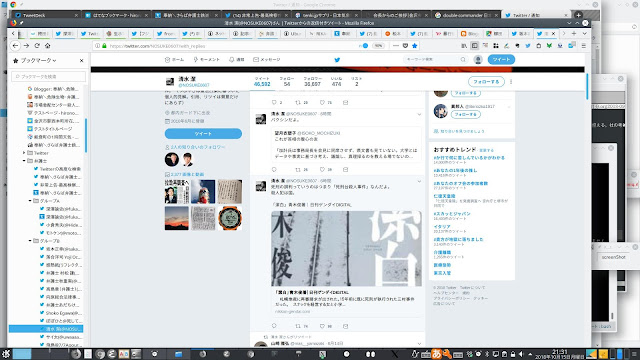
Task: Switch to the Blog tab in Firefox
Action: point(469,33)
